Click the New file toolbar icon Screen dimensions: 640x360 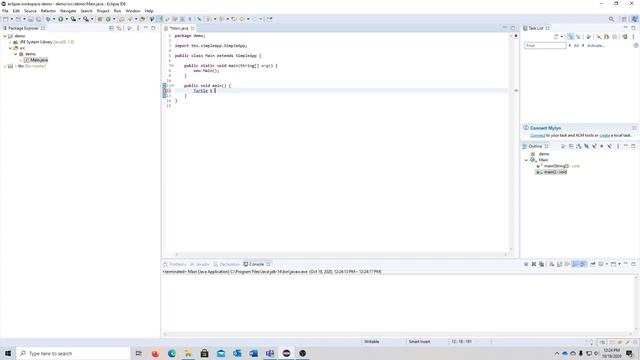5,19
